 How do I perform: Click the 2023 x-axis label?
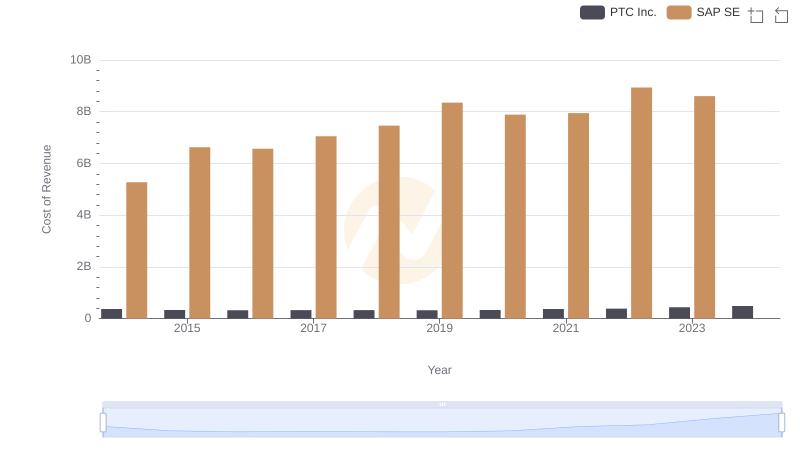[692, 328]
